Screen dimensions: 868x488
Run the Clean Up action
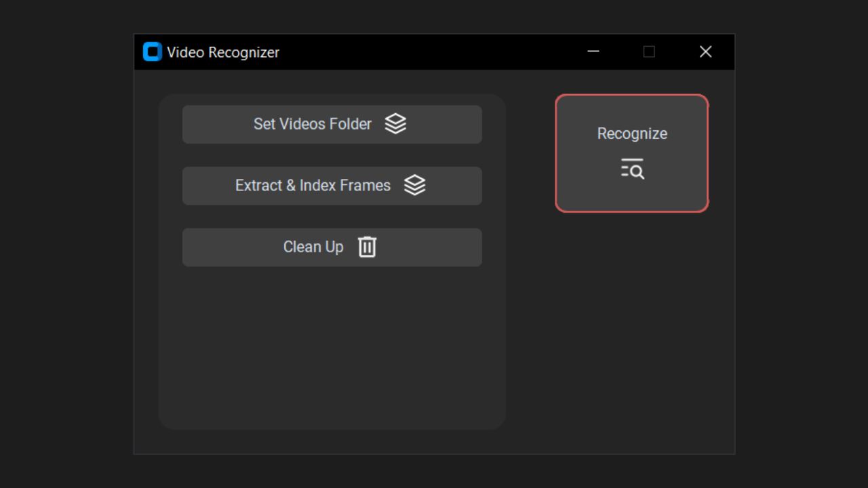click(332, 247)
